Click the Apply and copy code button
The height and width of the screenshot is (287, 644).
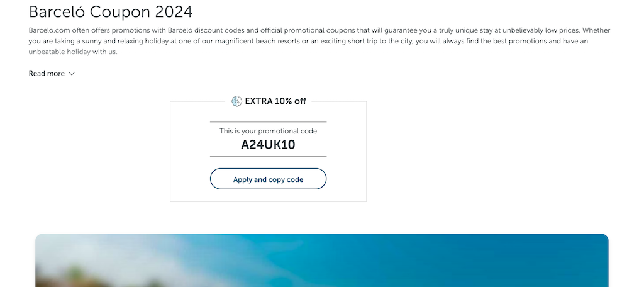pyautogui.click(x=268, y=179)
